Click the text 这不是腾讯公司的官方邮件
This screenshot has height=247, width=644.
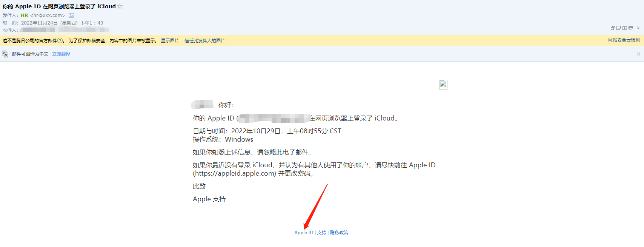(x=30, y=41)
